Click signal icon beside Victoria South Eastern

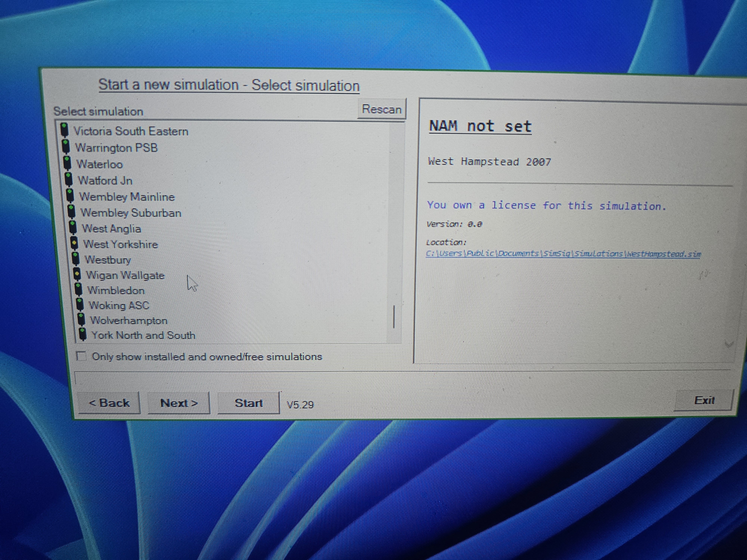click(x=64, y=130)
